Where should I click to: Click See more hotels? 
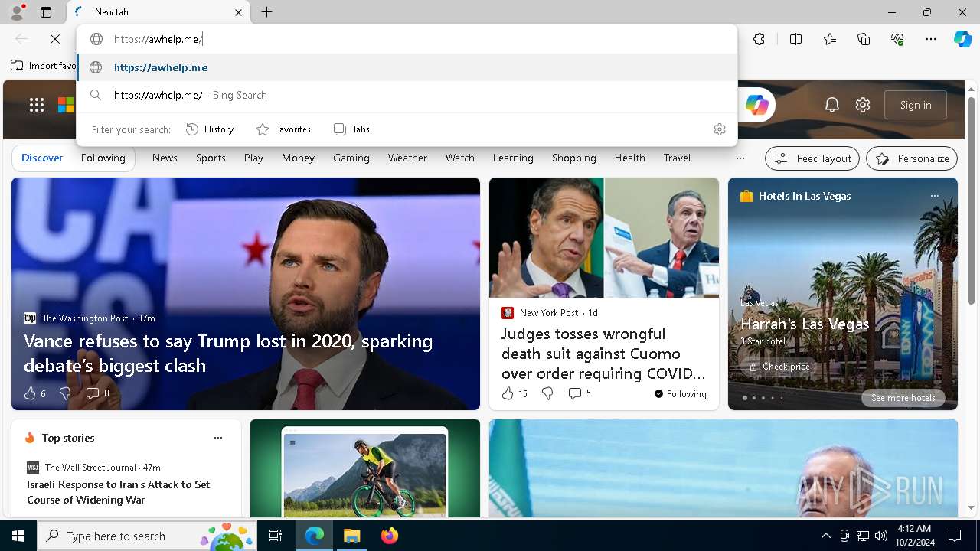click(903, 398)
